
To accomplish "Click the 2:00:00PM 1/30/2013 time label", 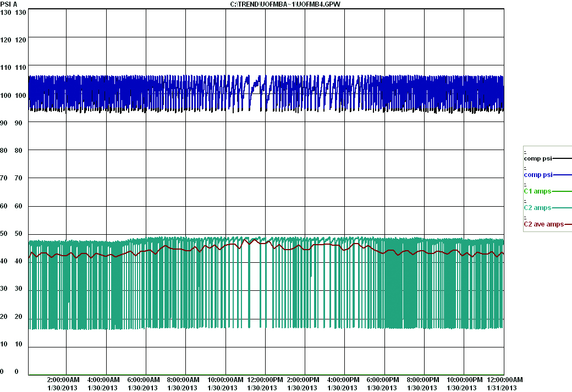I will pos(303,384).
